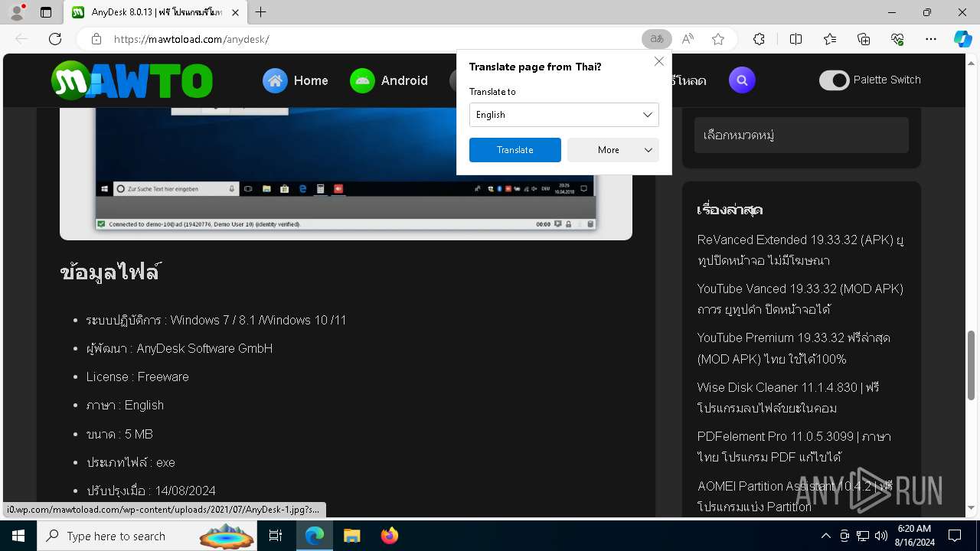
Task: Go to Home menu item
Action: point(311,80)
